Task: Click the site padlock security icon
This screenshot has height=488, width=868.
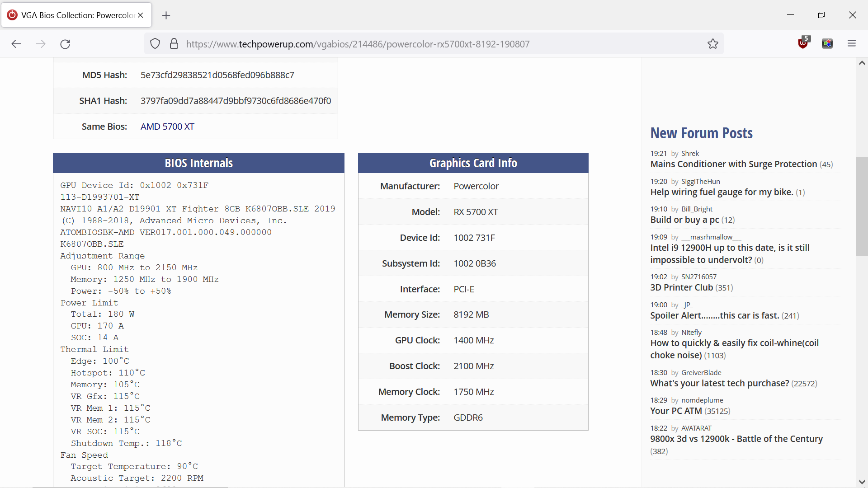Action: [x=174, y=44]
